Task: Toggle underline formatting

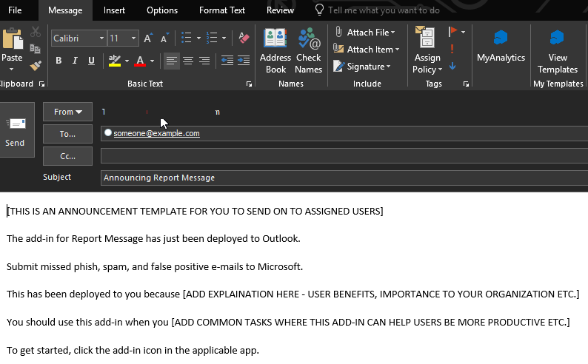Action: (x=91, y=61)
